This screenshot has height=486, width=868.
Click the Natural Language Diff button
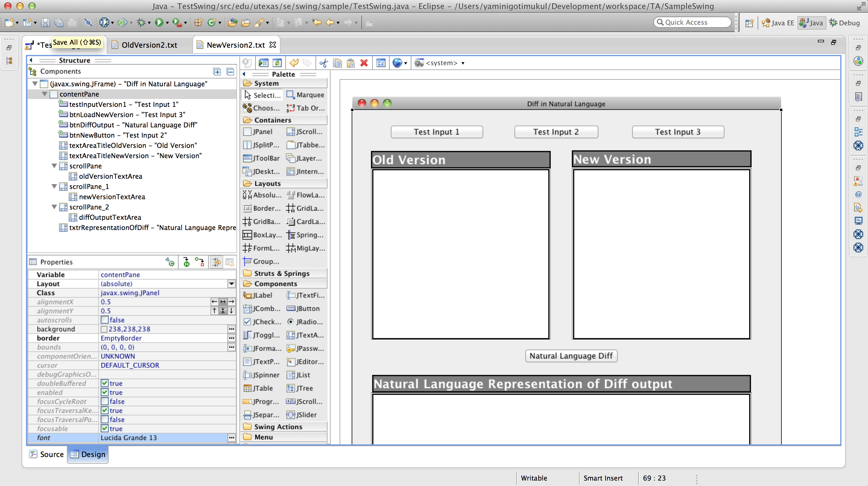click(x=571, y=356)
